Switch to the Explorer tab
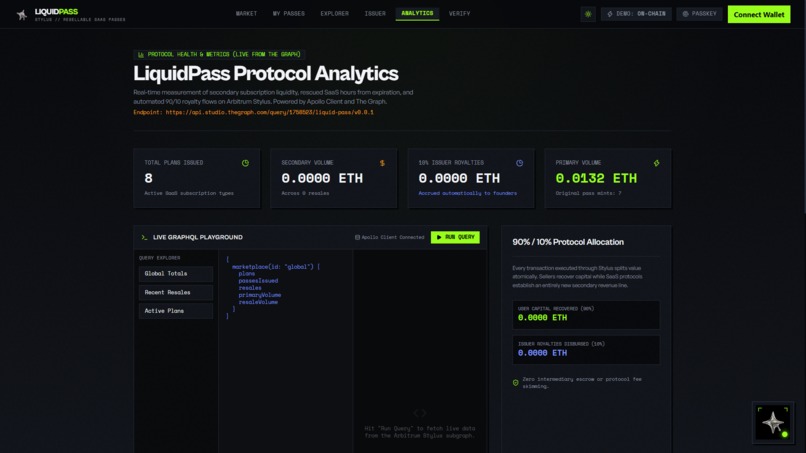806x453 pixels. (334, 13)
